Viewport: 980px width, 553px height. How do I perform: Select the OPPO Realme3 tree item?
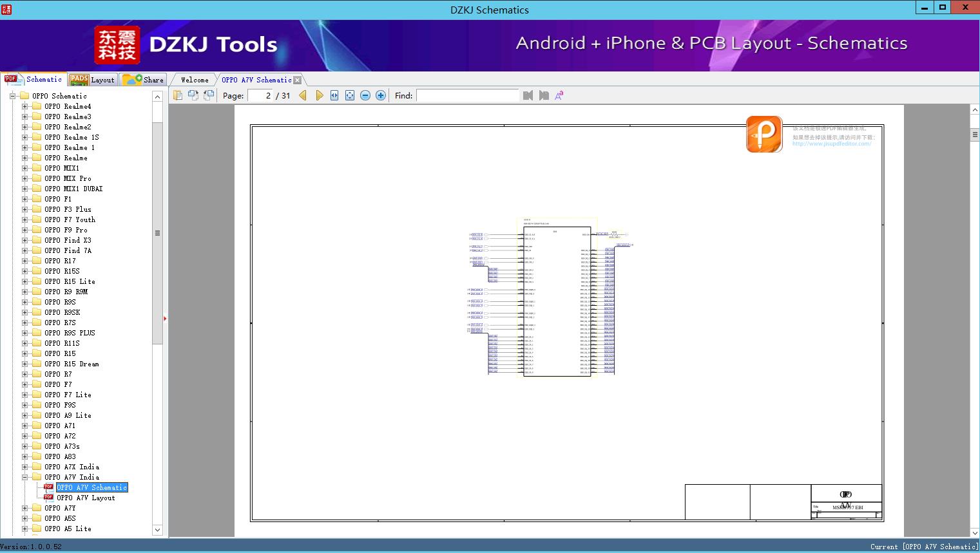point(68,117)
